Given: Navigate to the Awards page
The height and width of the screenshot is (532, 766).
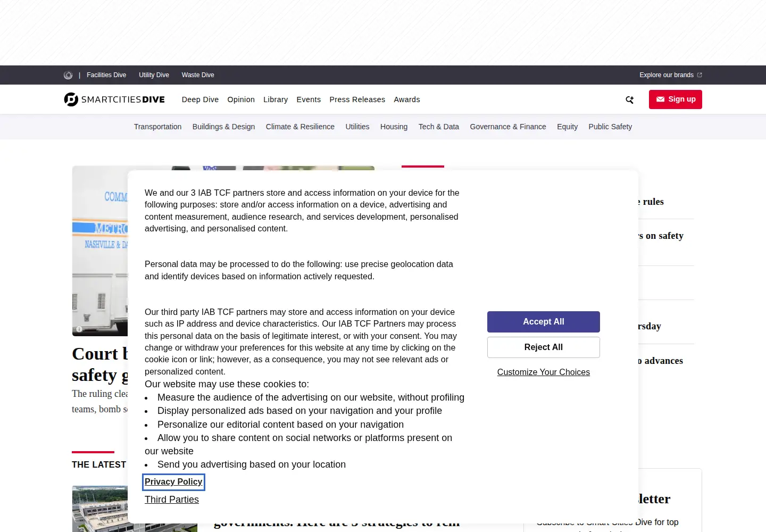Looking at the screenshot, I should point(407,99).
